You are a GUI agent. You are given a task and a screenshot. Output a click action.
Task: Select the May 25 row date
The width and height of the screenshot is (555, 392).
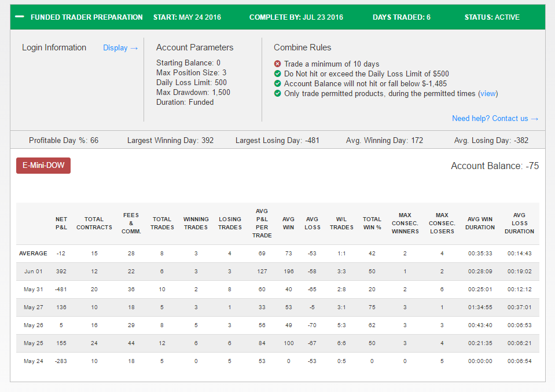tap(33, 343)
